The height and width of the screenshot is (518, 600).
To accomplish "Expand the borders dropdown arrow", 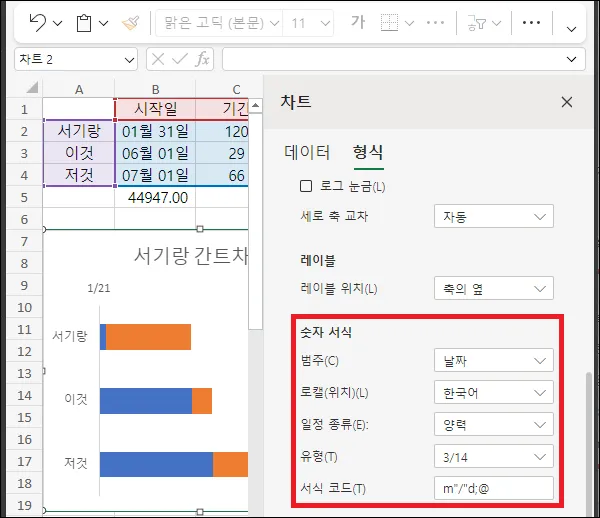I will (409, 23).
